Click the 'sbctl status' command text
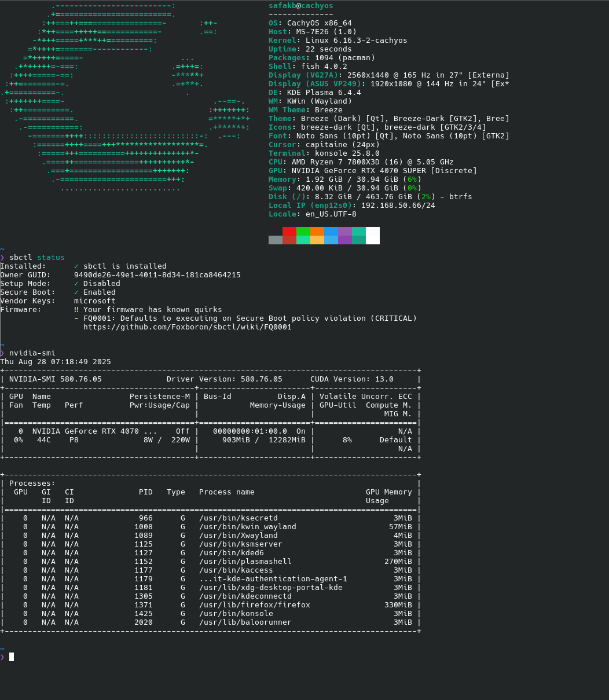The height and width of the screenshot is (700, 609). [37, 258]
